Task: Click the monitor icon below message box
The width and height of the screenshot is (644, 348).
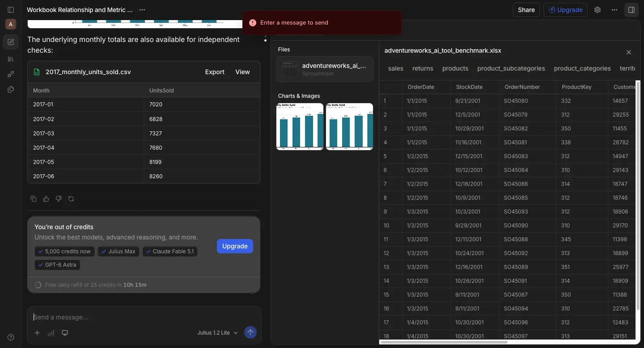Action: click(65, 333)
